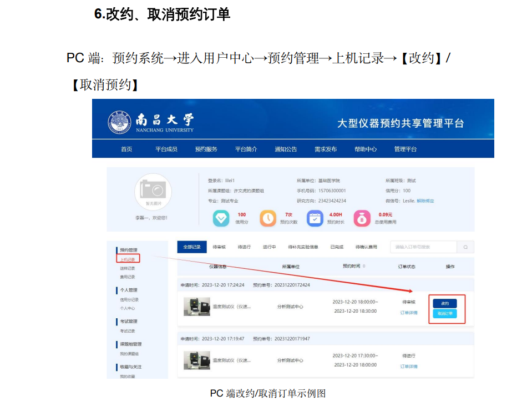Open the 预约服务 menu item
Viewport: 532px width, 406px height.
(206, 149)
